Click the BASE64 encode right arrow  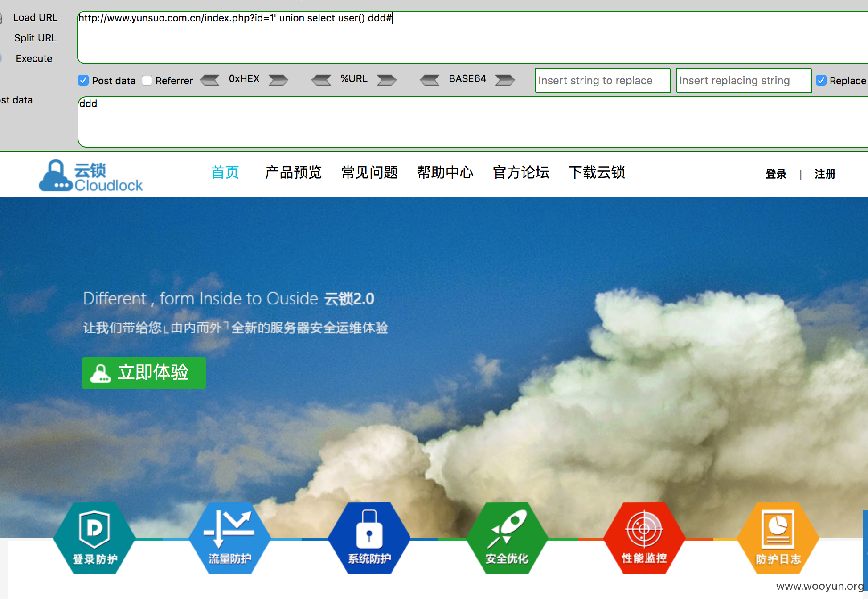(x=505, y=80)
